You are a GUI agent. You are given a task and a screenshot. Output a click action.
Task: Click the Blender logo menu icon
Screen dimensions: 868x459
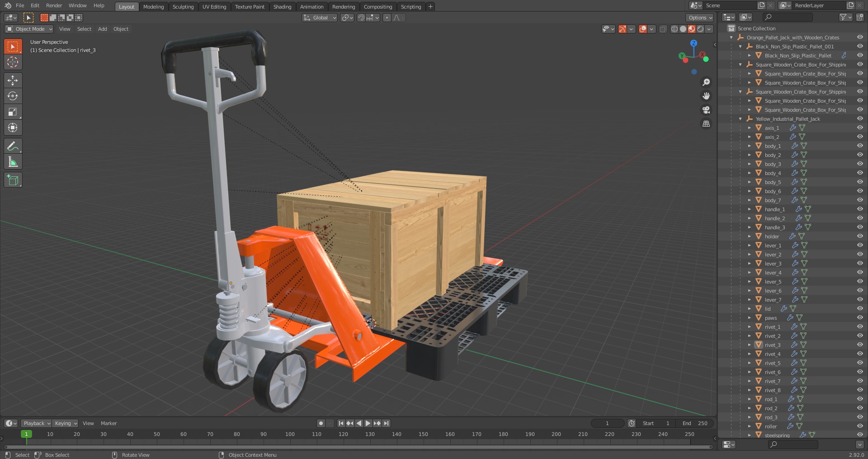(x=8, y=5)
